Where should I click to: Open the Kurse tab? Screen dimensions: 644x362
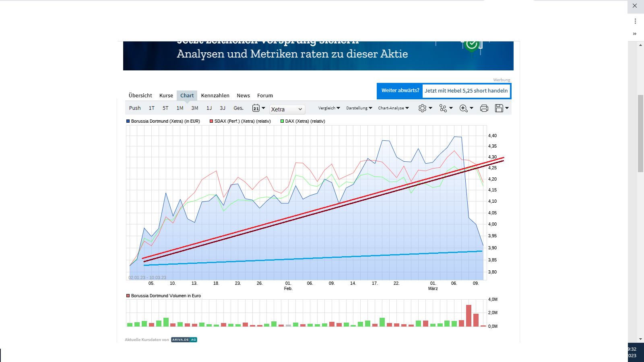pyautogui.click(x=166, y=96)
